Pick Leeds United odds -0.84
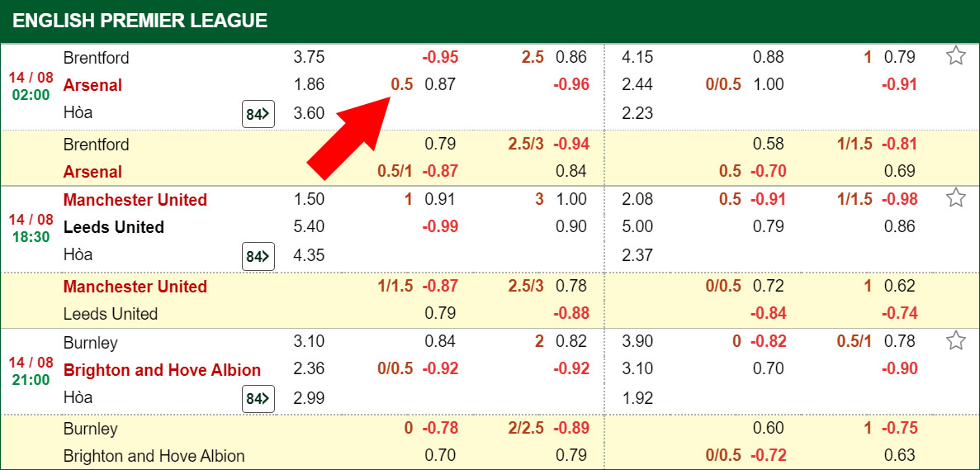Screen dimensions: 980x470 click(x=768, y=313)
